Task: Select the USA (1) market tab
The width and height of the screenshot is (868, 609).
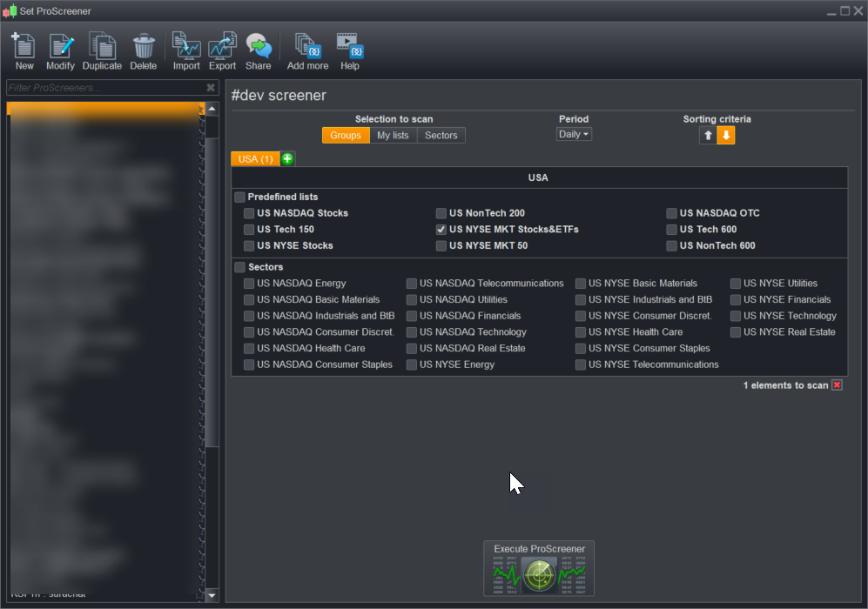Action: tap(255, 159)
